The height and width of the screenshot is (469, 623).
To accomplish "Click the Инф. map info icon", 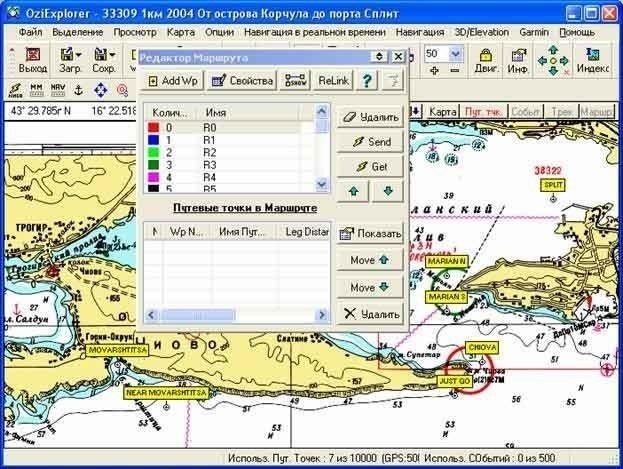I will (517, 61).
